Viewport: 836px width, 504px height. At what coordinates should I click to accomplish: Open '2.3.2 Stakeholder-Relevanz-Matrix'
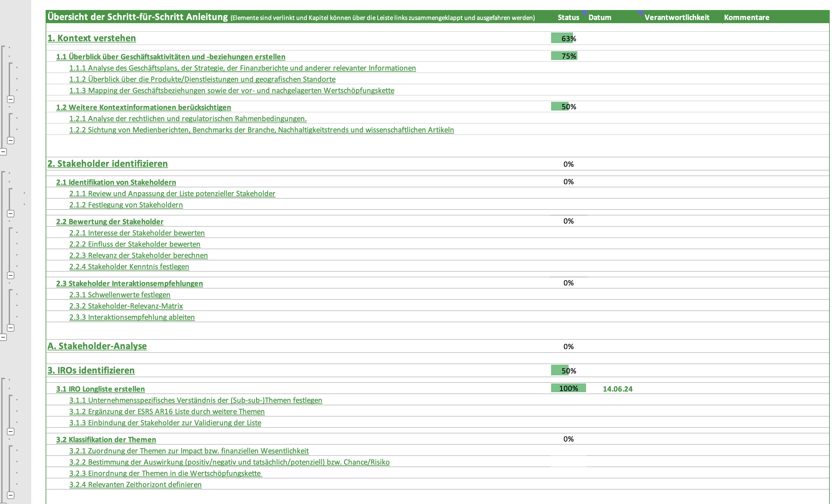[126, 306]
